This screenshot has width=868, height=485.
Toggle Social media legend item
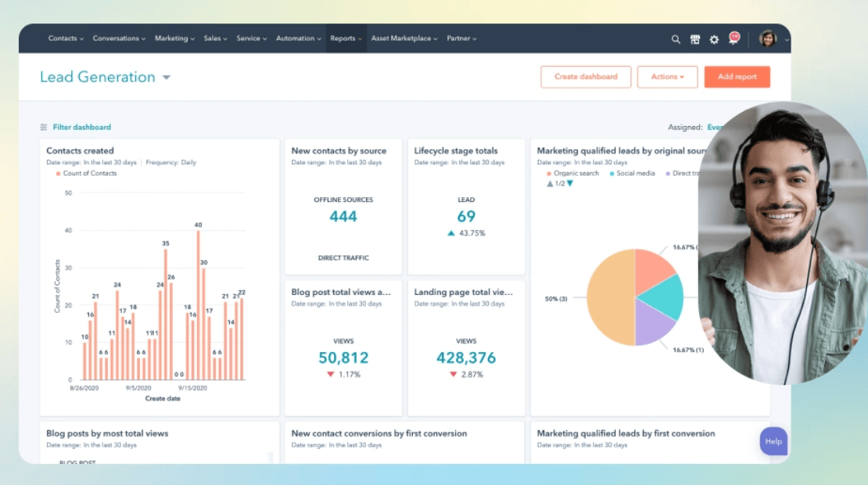[x=632, y=174]
